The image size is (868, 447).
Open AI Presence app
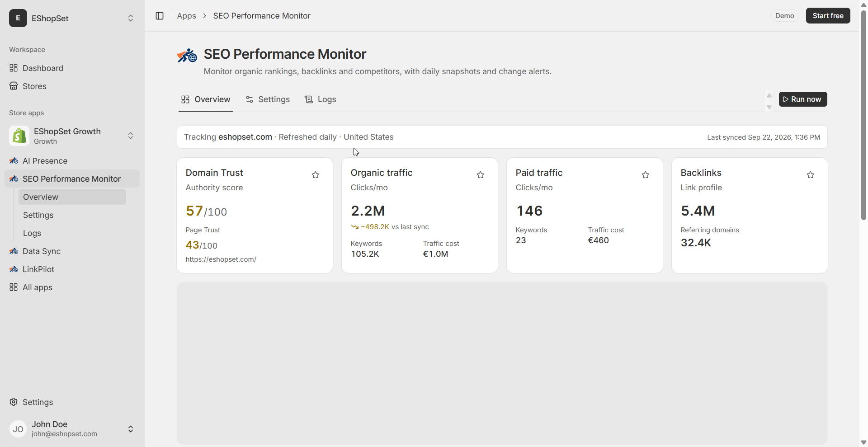tap(72, 161)
